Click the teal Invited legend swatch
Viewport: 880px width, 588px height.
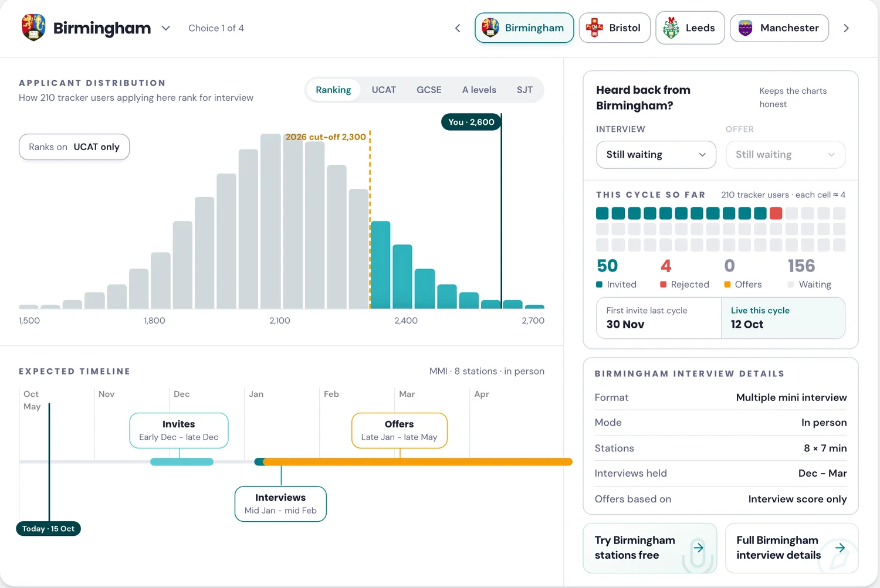click(599, 284)
